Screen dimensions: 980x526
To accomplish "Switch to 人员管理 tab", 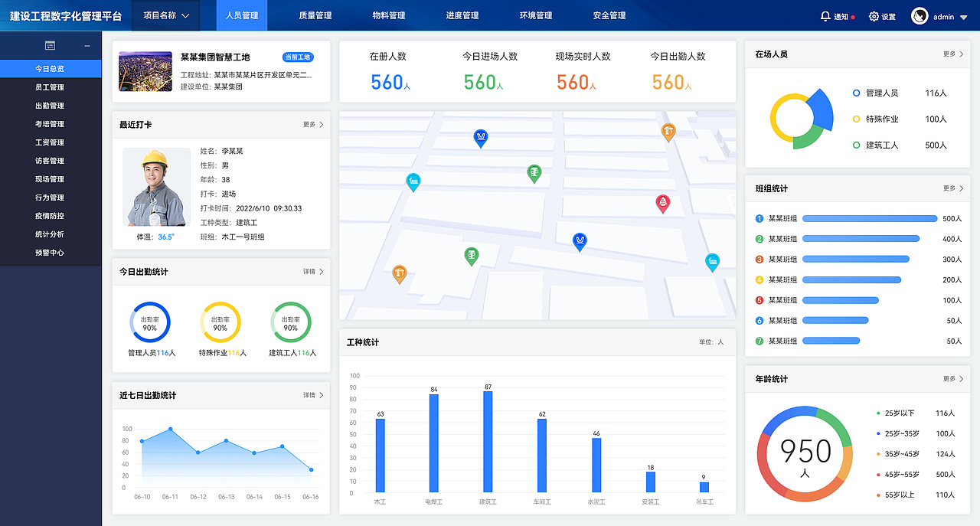I will coord(242,15).
